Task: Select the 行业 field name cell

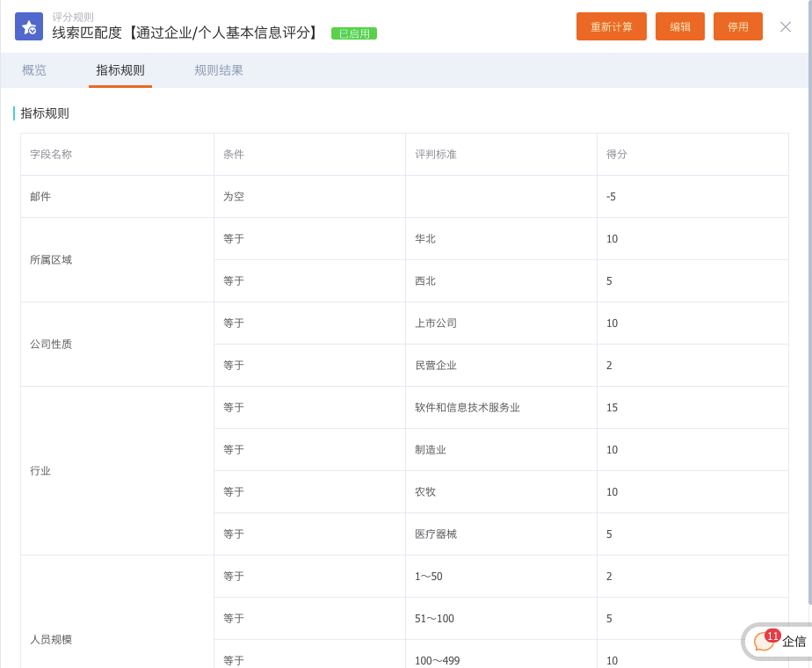Action: pyautogui.click(x=117, y=471)
